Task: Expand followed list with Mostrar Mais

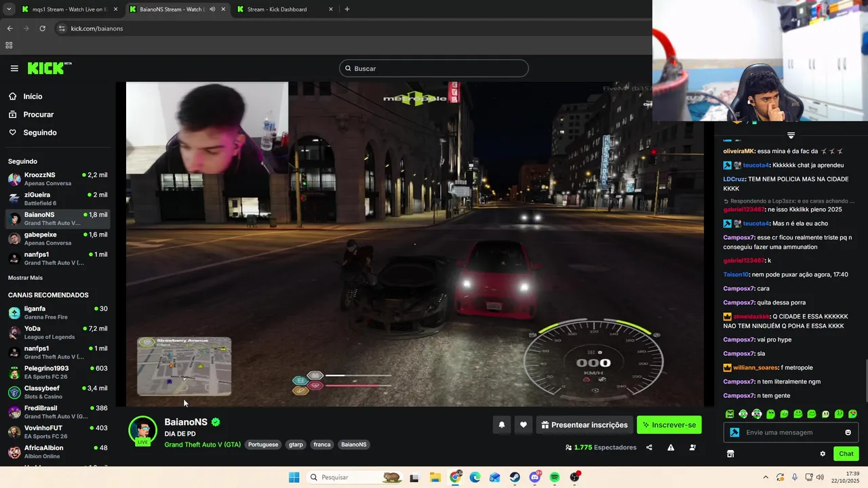Action: point(25,278)
